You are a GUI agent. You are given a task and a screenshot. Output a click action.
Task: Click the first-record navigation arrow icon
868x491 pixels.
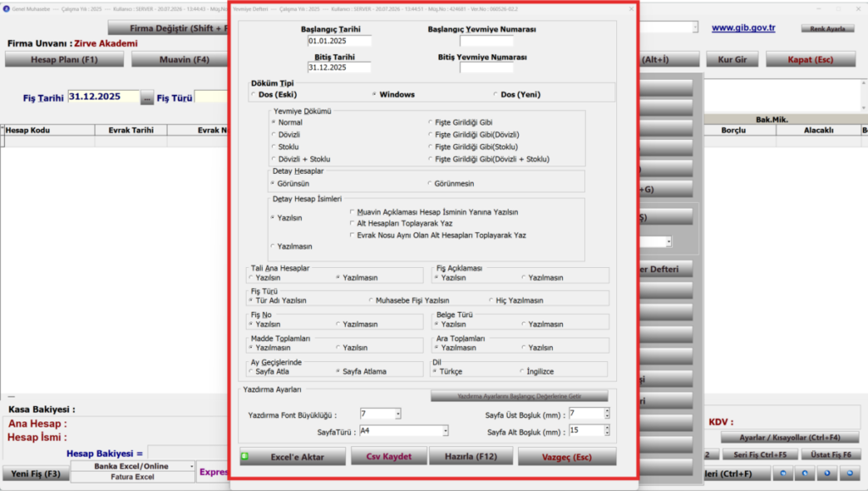(782, 473)
